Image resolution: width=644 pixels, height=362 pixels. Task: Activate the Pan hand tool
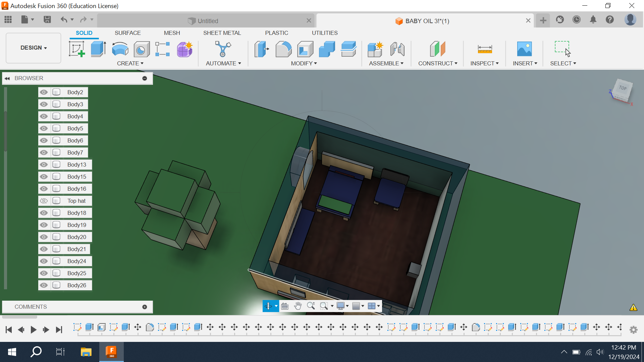pyautogui.click(x=298, y=306)
